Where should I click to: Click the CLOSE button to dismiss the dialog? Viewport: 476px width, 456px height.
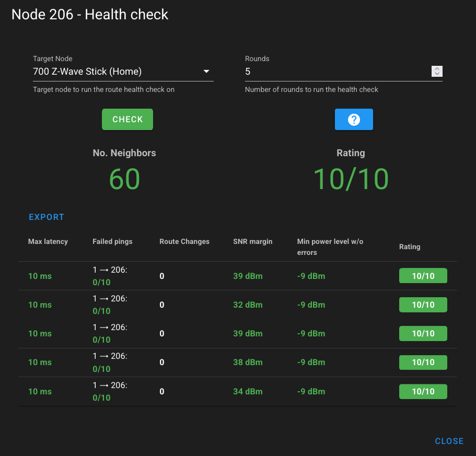[x=449, y=440]
